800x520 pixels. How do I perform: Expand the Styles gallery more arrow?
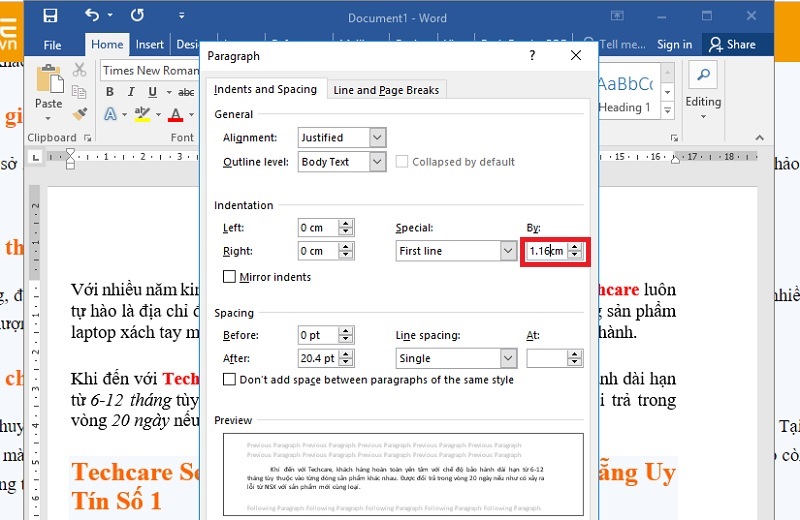click(x=667, y=110)
